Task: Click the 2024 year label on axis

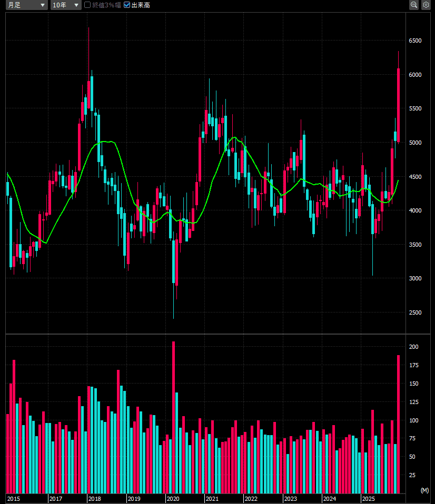Action: [x=330, y=499]
